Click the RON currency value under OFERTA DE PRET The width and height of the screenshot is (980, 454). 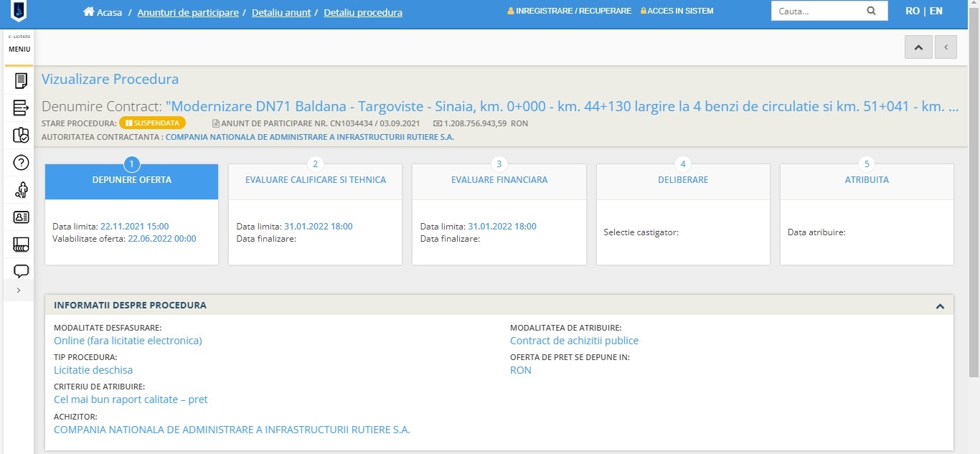pyautogui.click(x=521, y=370)
